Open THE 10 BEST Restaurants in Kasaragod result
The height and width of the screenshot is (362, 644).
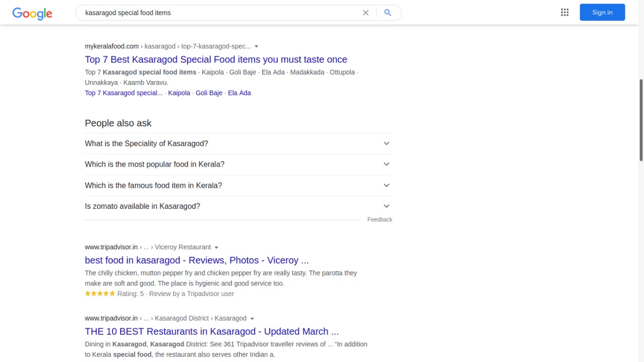pos(212,331)
